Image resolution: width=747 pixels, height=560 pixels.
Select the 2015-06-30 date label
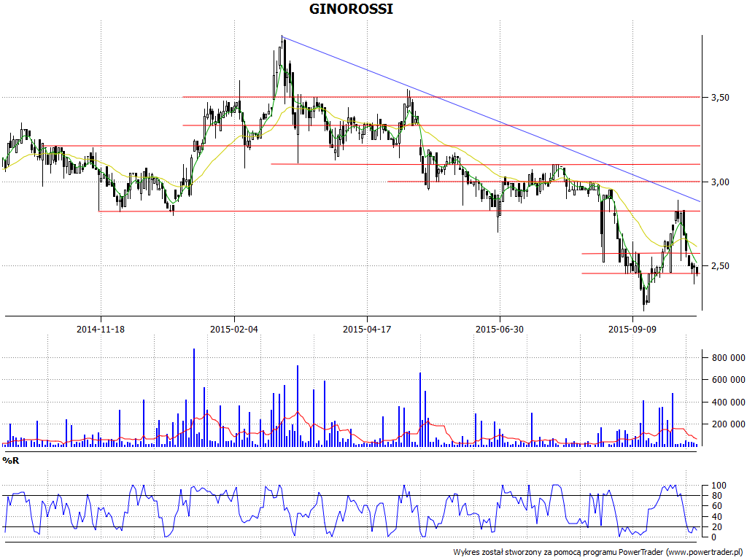(x=500, y=329)
